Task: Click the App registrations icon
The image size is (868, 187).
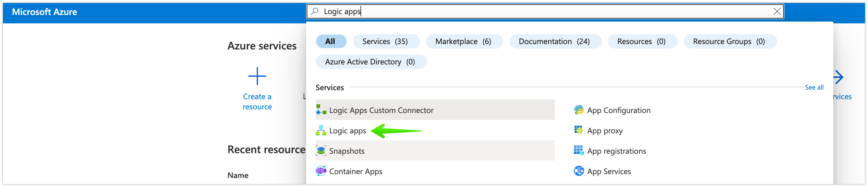Action: [x=579, y=150]
